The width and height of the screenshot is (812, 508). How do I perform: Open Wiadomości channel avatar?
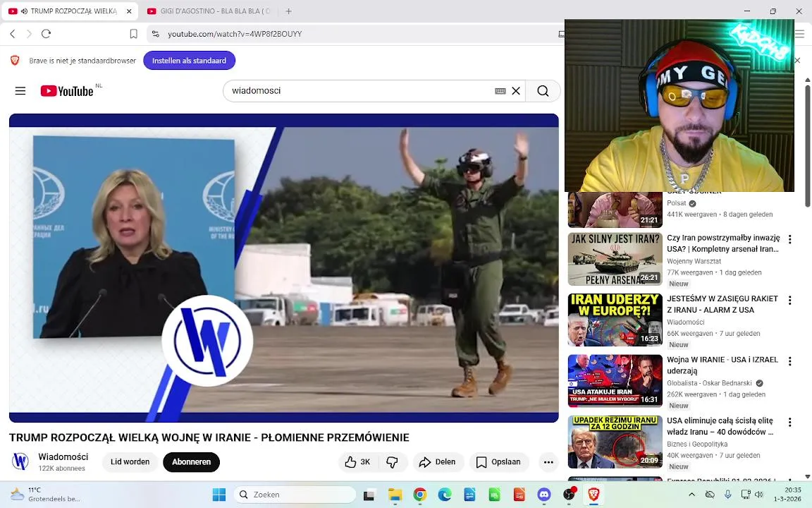(20, 461)
